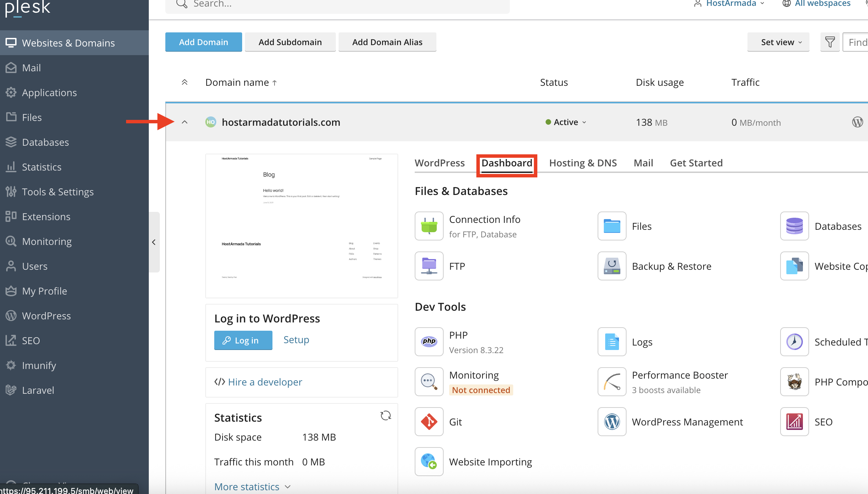Click the Website Importing globe icon

pyautogui.click(x=429, y=462)
